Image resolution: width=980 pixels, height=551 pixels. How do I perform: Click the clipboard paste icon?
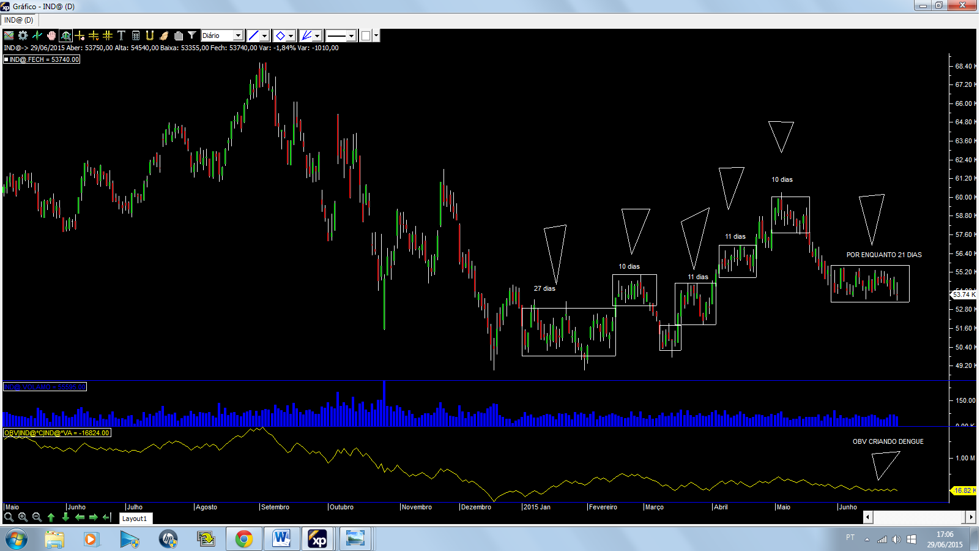(178, 36)
